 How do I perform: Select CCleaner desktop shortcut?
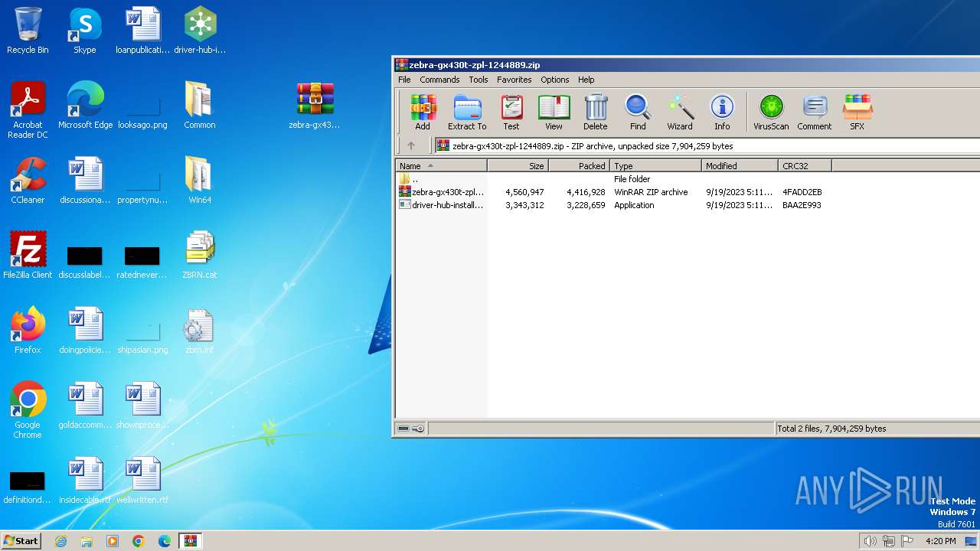coord(28,181)
